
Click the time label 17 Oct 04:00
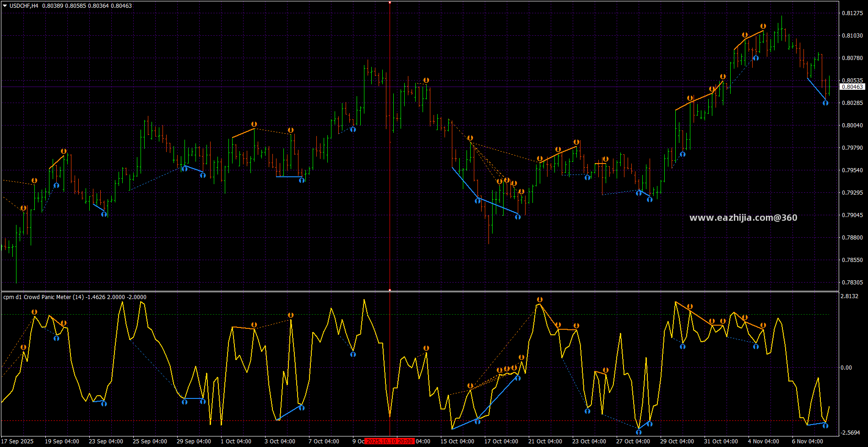tap(501, 442)
